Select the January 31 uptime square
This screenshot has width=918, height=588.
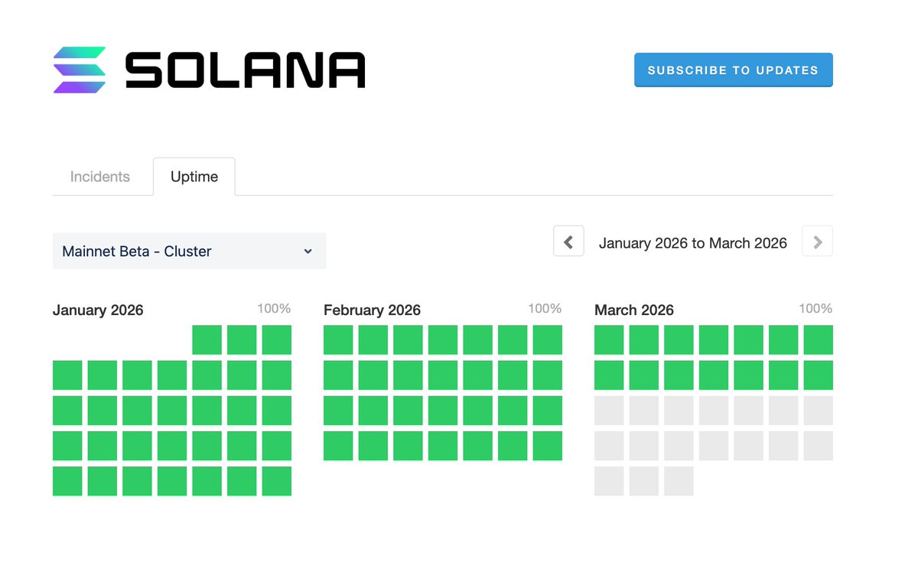(277, 481)
